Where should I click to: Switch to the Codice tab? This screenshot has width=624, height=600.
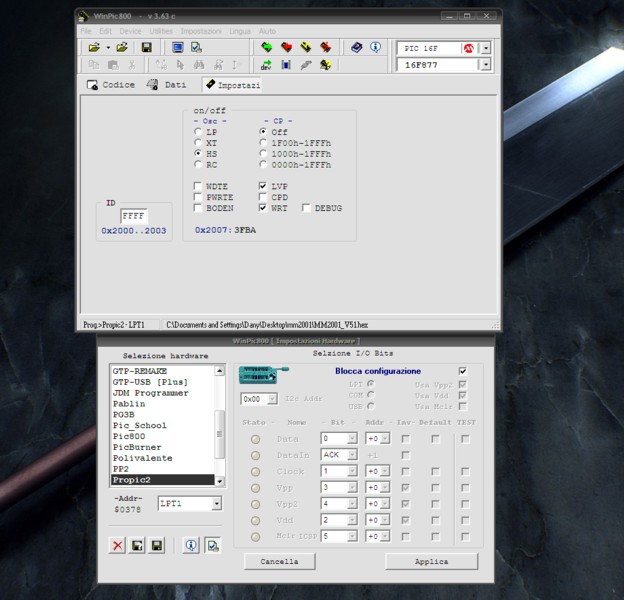(x=111, y=85)
